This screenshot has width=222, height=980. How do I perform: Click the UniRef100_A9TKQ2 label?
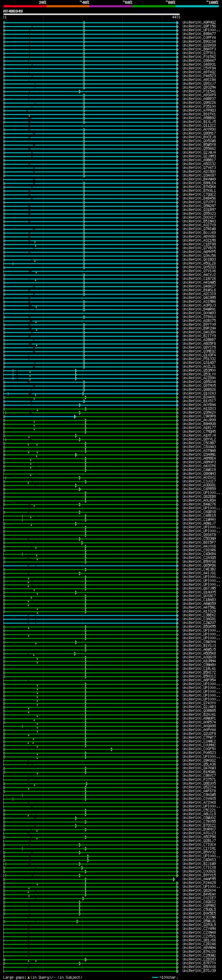click(x=199, y=72)
